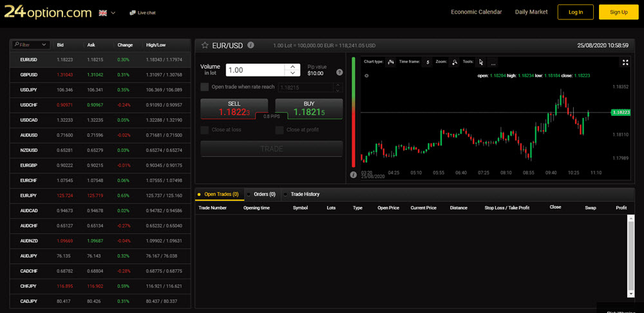The height and width of the screenshot is (313, 644).
Task: Enable Open trade when rate reach checkbox
Action: click(x=204, y=87)
